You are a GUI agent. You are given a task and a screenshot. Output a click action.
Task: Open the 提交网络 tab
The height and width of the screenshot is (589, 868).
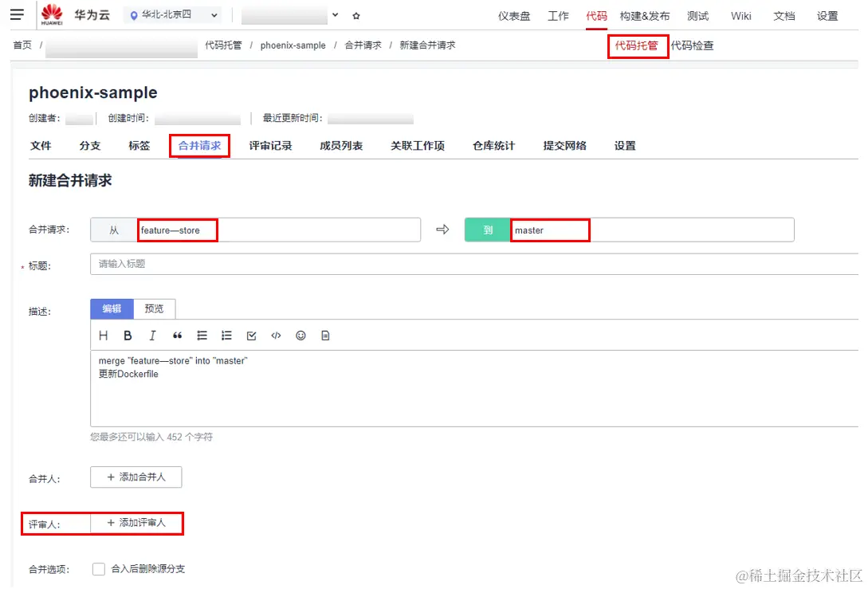[564, 146]
